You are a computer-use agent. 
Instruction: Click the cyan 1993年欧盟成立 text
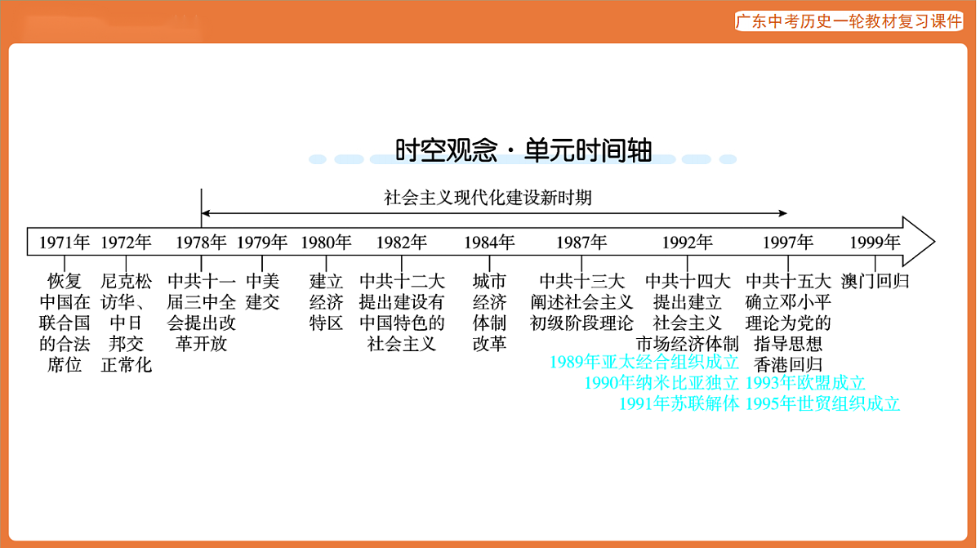pos(805,382)
